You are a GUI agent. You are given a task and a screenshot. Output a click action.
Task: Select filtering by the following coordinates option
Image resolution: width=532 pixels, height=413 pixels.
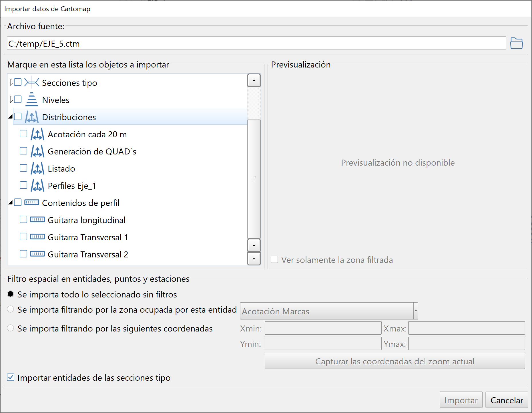coord(11,328)
